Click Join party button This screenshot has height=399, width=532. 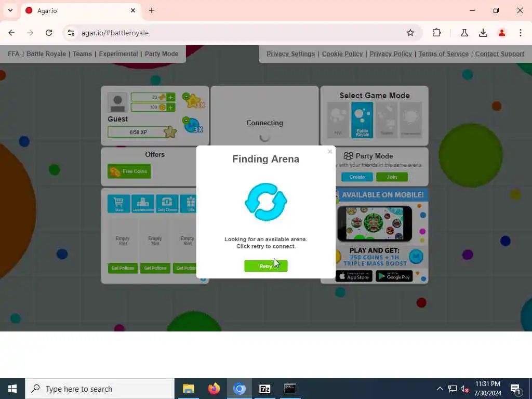click(392, 177)
